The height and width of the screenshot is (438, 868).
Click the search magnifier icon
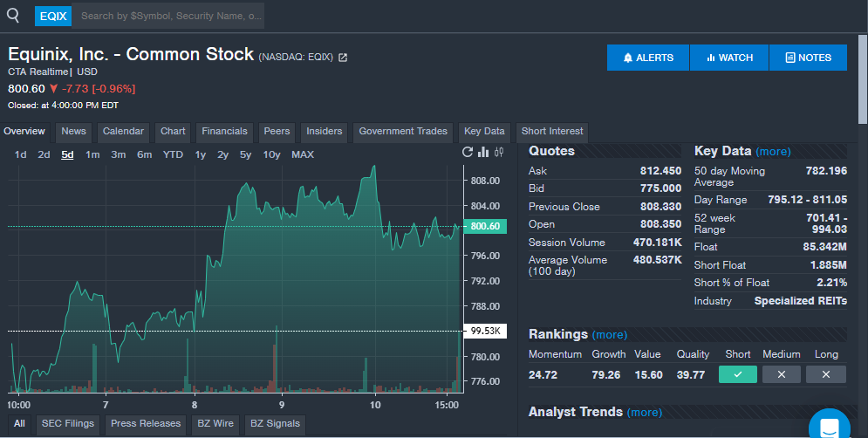[x=13, y=15]
